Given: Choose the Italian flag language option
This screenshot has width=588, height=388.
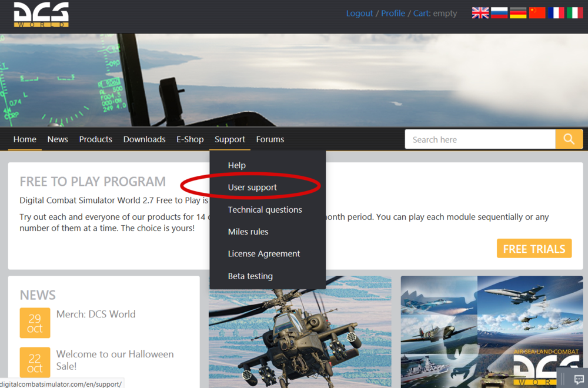Looking at the screenshot, I should point(574,13).
